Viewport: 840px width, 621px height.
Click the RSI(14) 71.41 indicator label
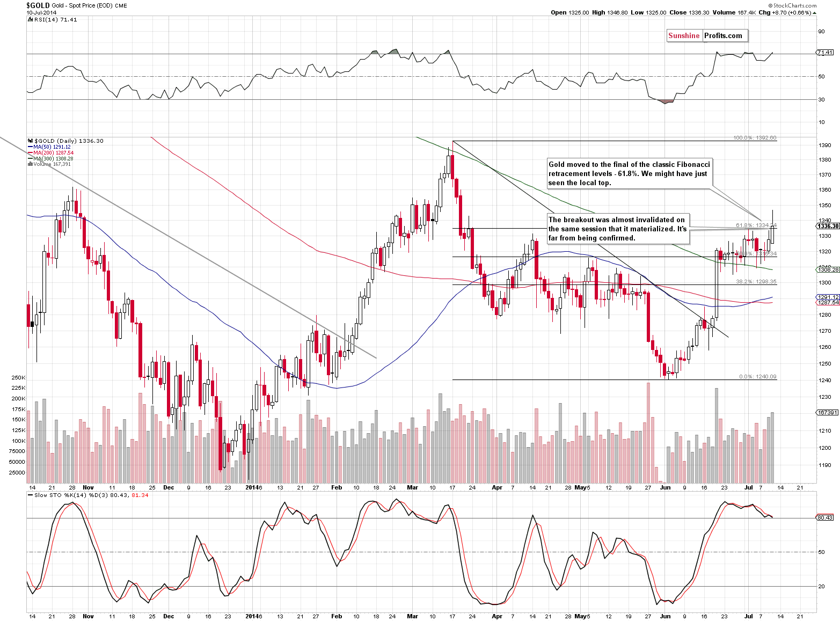click(55, 19)
